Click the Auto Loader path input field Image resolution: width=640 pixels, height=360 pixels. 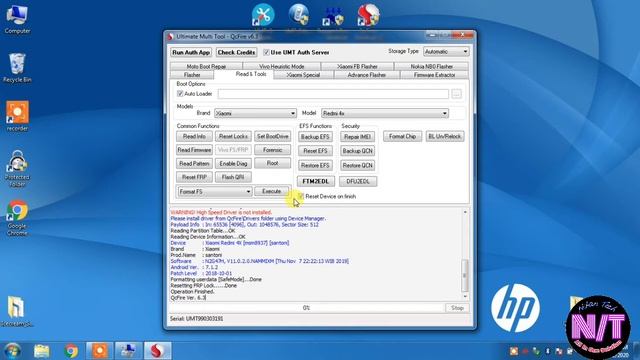[333, 94]
